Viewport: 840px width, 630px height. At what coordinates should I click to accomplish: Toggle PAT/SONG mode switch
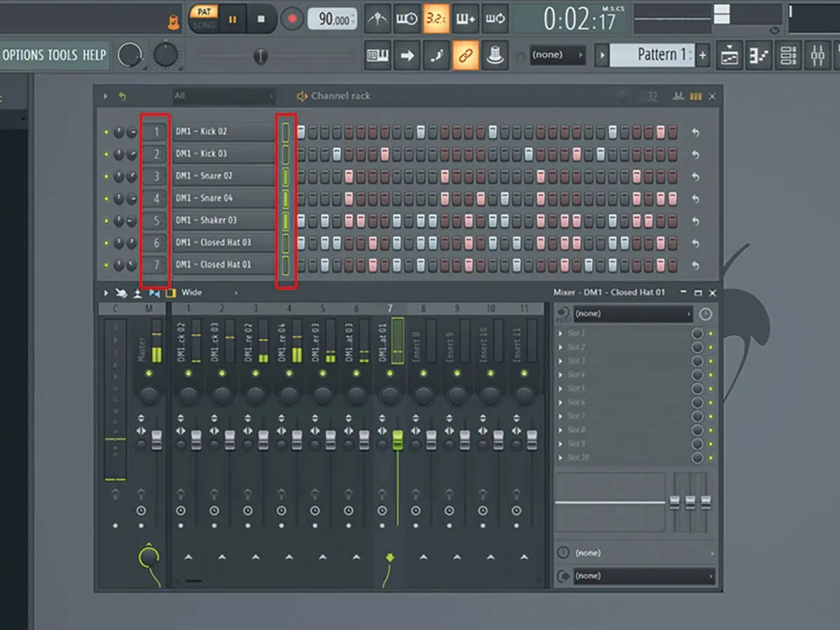coord(204,18)
